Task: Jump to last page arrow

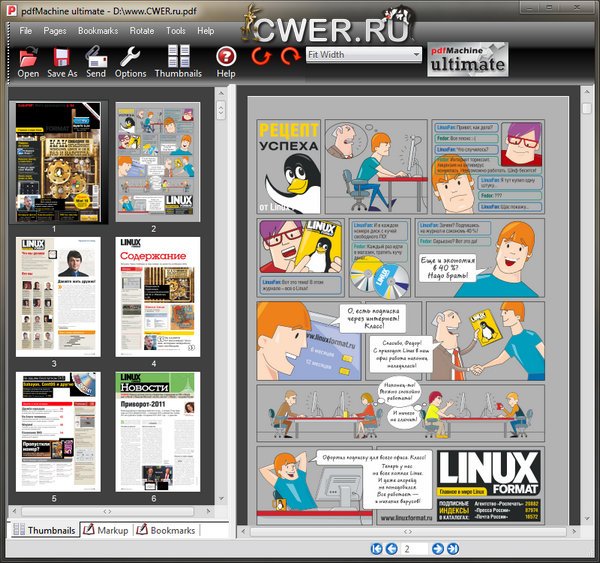Action: [453, 549]
